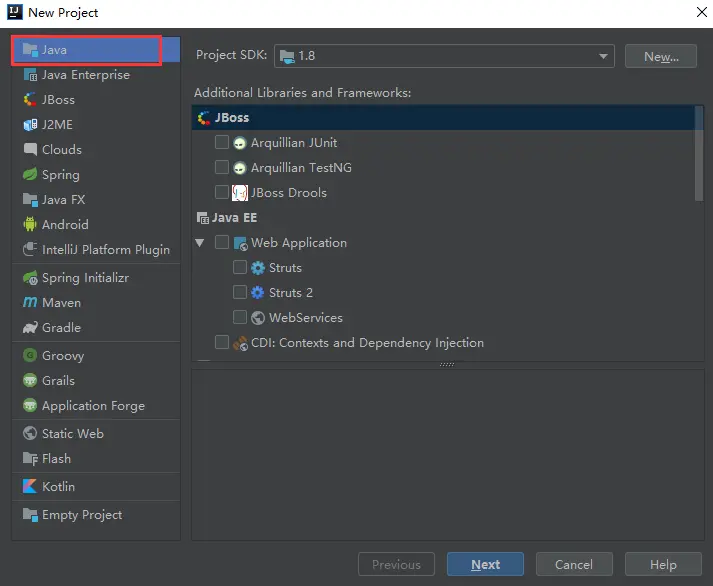Image resolution: width=713 pixels, height=586 pixels.
Task: Click the JBoss Drools icon
Action: click(x=240, y=193)
